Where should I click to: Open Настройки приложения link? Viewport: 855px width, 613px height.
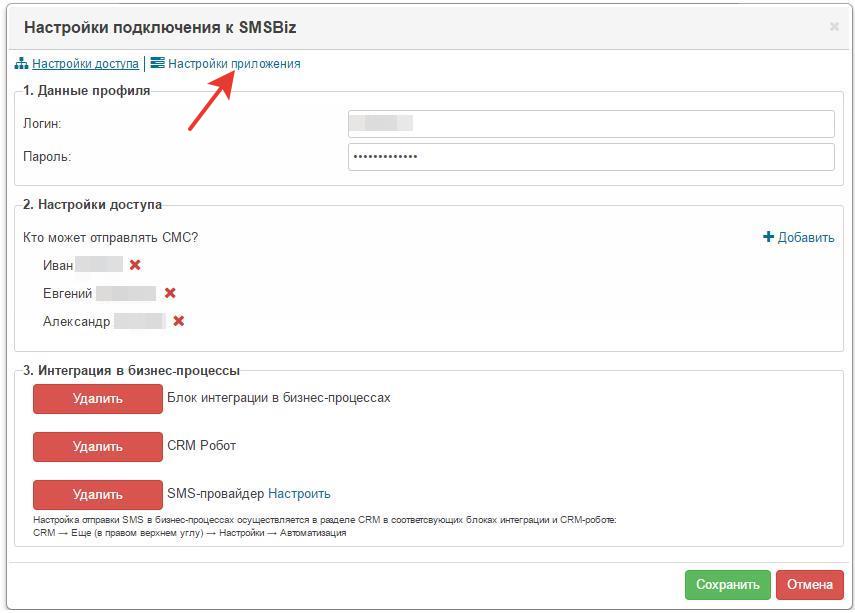[x=234, y=64]
